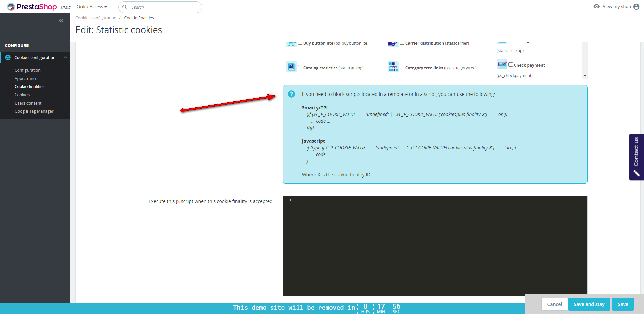Open the Contact us side tab
The height and width of the screenshot is (314, 644).
pyautogui.click(x=636, y=157)
